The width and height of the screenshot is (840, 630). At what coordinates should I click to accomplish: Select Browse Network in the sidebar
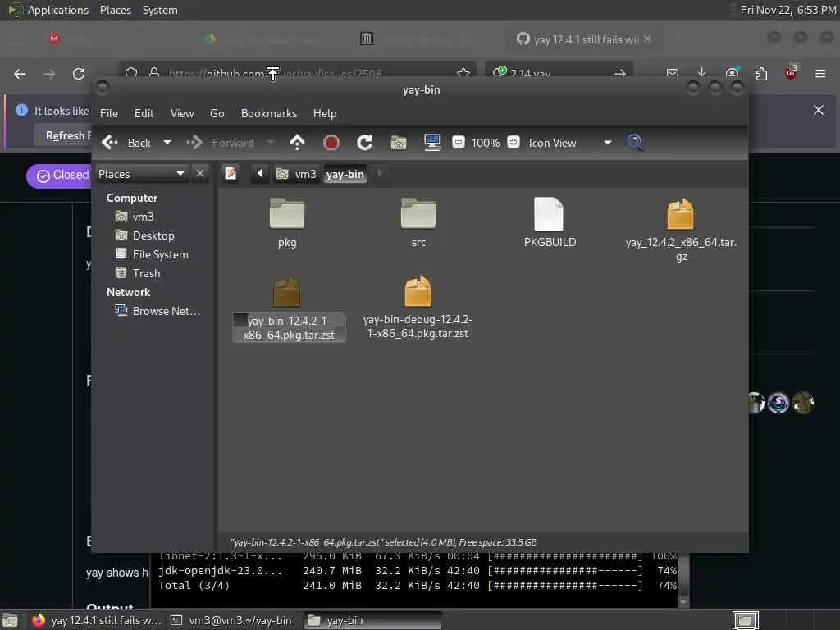[x=158, y=311]
